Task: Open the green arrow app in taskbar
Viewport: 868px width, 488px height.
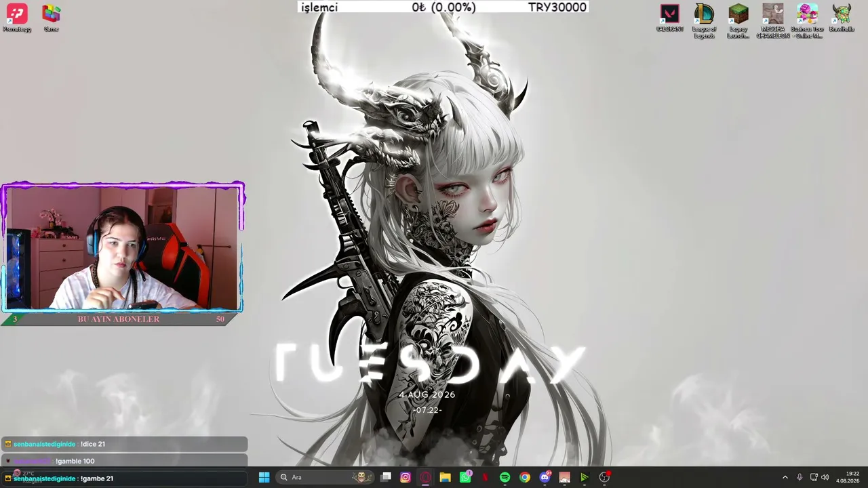Action: (x=584, y=477)
